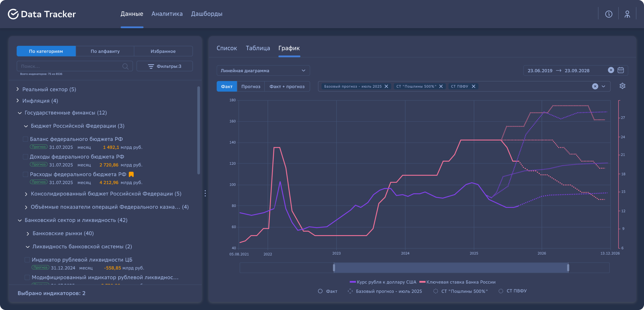Viewport: 644px width, 310px height.
Task: Select the 'Факт + прогноз' button
Action: coord(287,86)
